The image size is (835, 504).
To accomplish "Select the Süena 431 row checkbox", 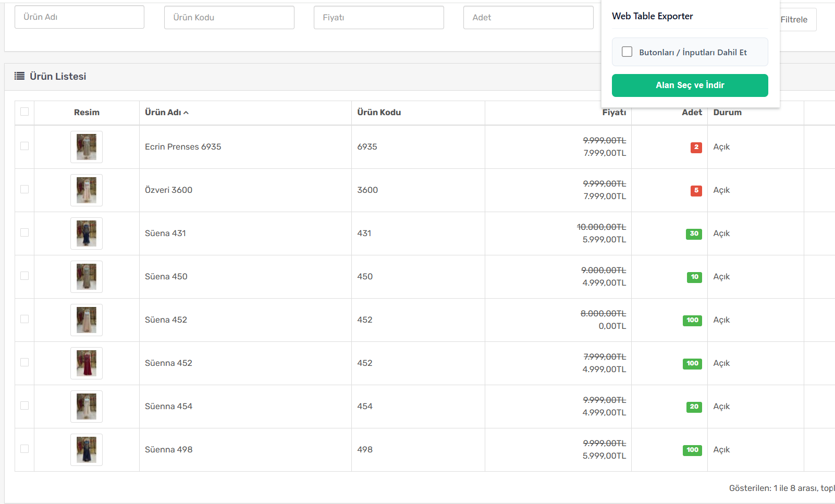I will coord(24,232).
